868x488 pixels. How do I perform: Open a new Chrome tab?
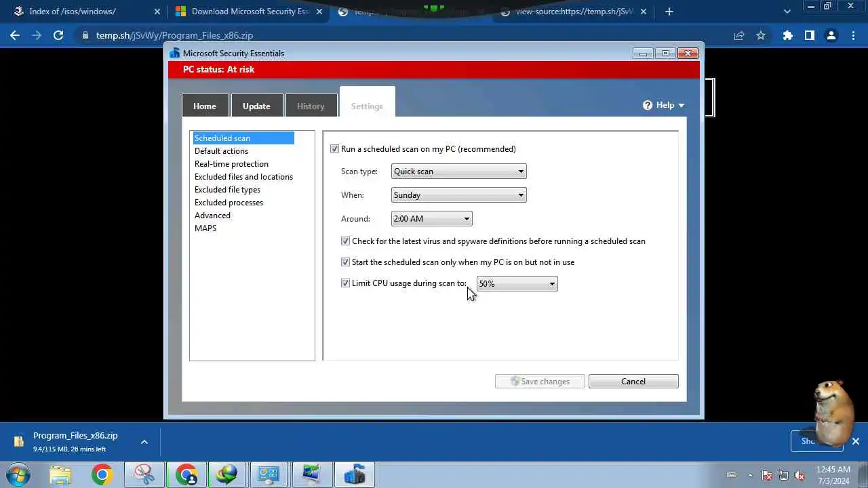(x=669, y=12)
